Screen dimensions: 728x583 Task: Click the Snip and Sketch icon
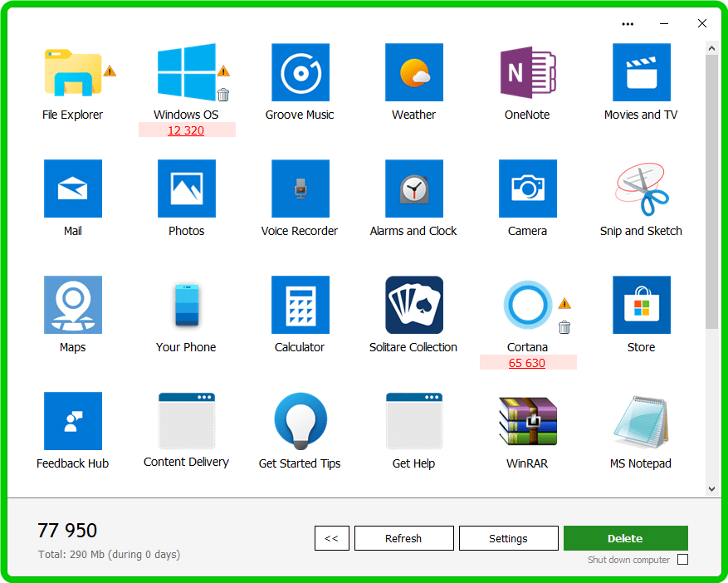tap(642, 189)
